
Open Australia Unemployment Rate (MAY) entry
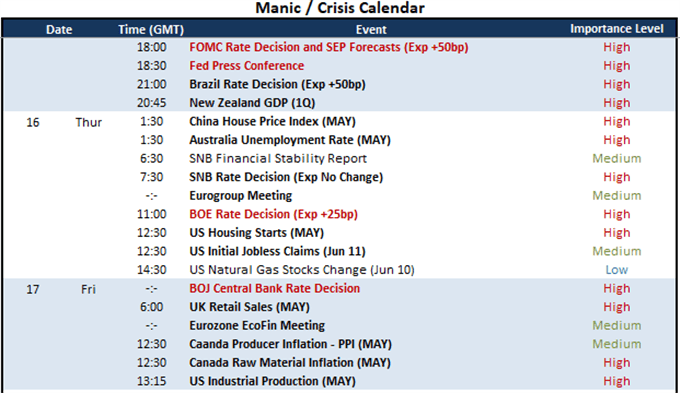(x=290, y=140)
